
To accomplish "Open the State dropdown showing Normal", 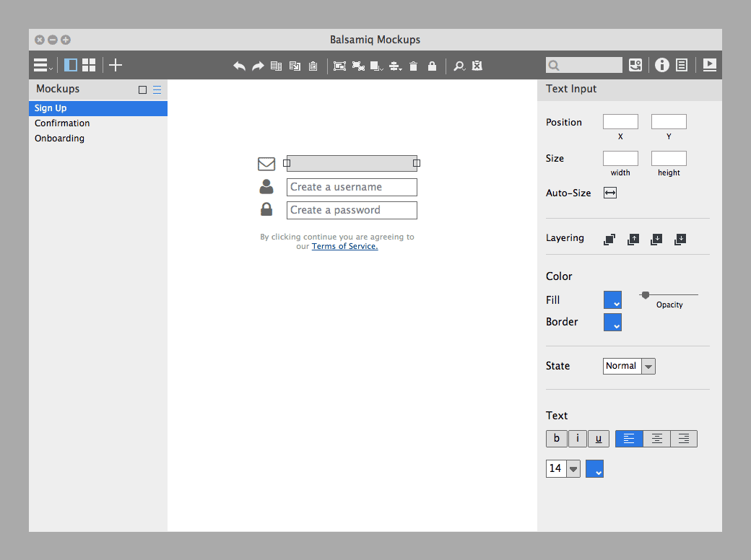I will tap(628, 366).
